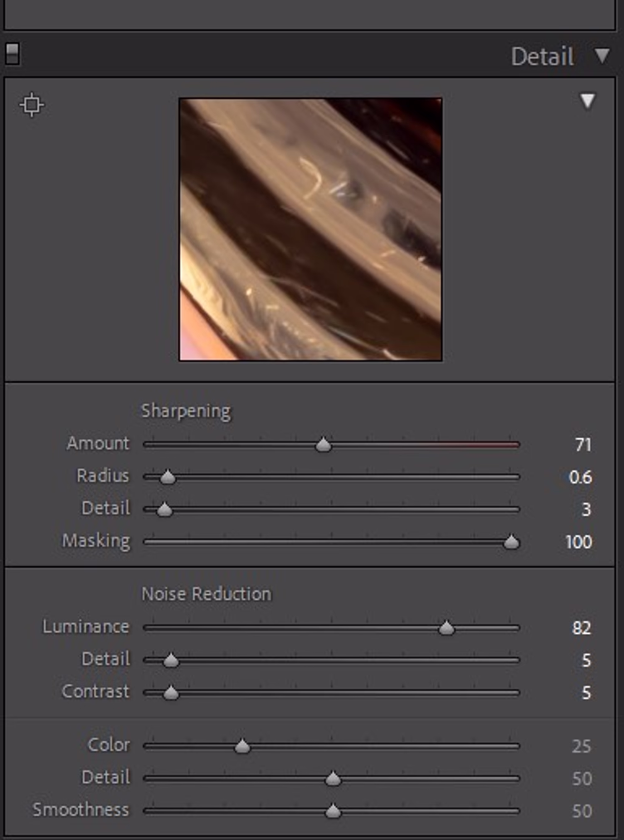Click the Radius value field showing 0.6
Image resolution: width=624 pixels, height=840 pixels.
coord(580,477)
